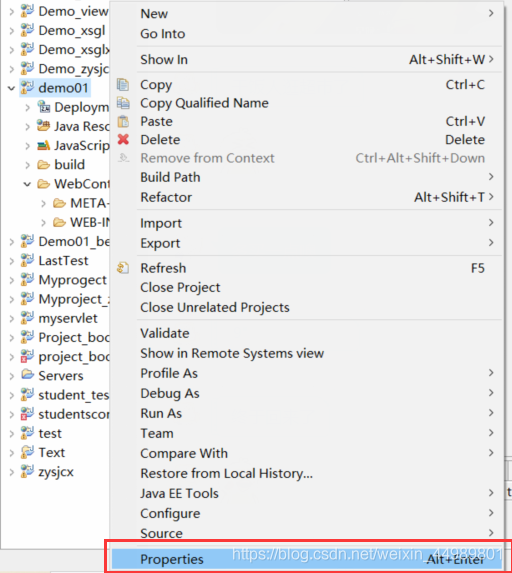The height and width of the screenshot is (573, 512).
Task: Expand the META-INF folder
Action: [x=43, y=203]
